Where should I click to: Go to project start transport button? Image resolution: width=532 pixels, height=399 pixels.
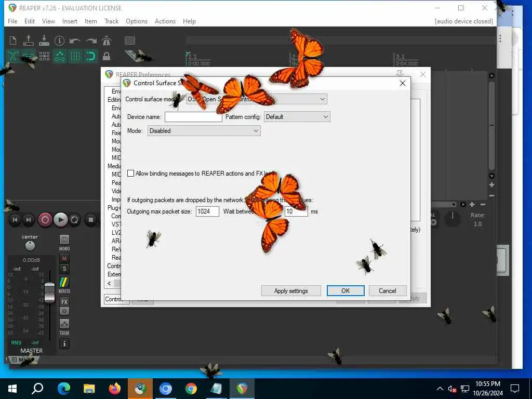tap(15, 220)
